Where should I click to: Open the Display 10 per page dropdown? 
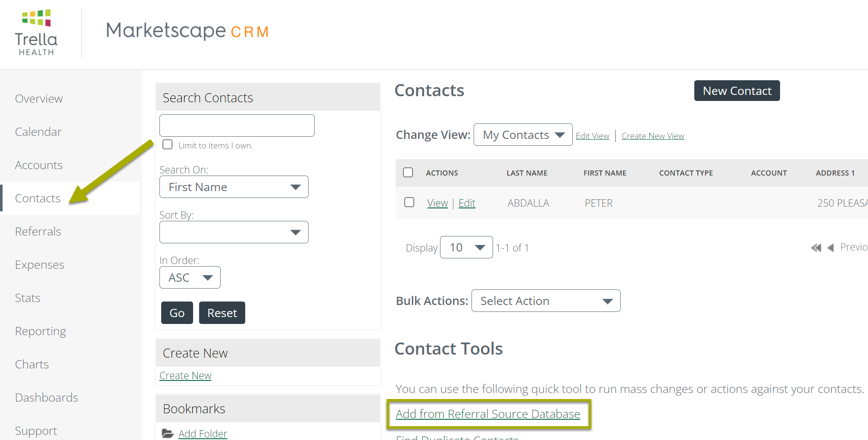coord(466,247)
